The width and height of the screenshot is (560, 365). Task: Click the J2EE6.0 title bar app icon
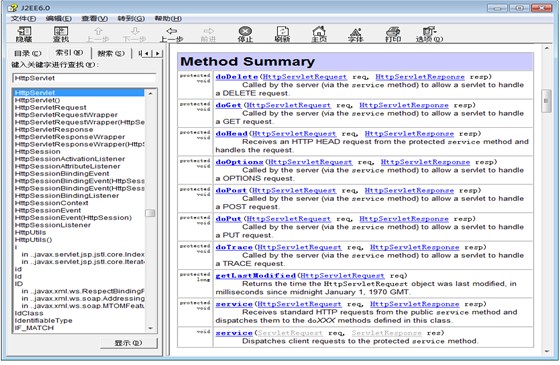(12, 8)
